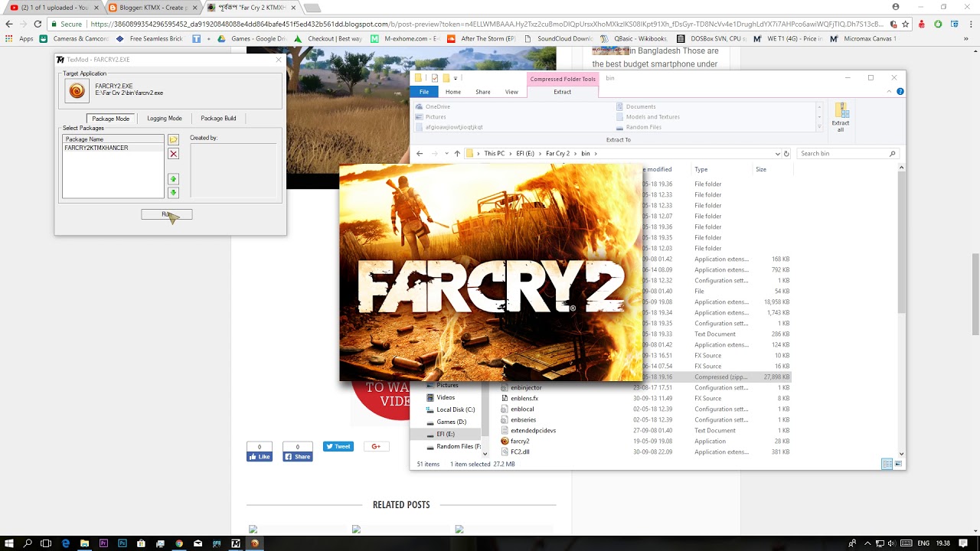Select Games (D:) in navigation pane
980x551 pixels.
pos(451,422)
